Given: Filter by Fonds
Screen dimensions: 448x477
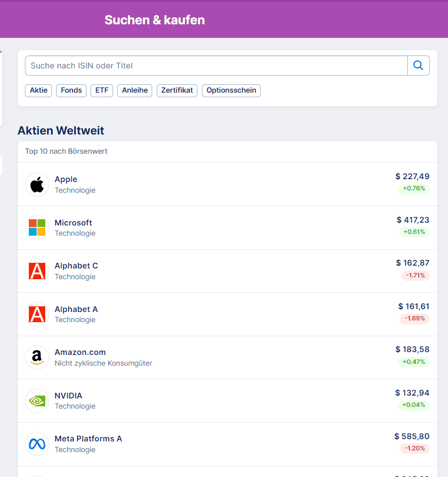Looking at the screenshot, I should (71, 90).
